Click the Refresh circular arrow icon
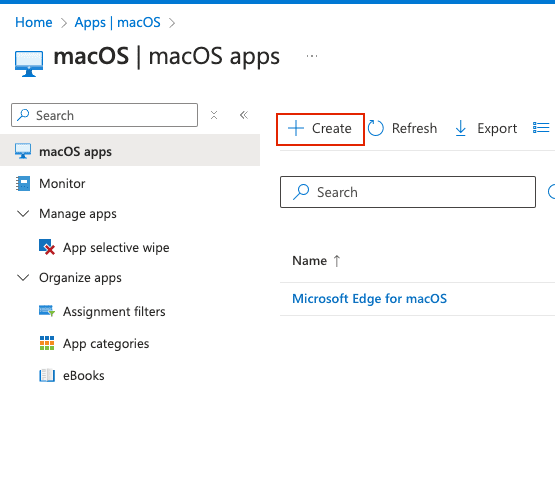555x490 pixels. pos(376,128)
